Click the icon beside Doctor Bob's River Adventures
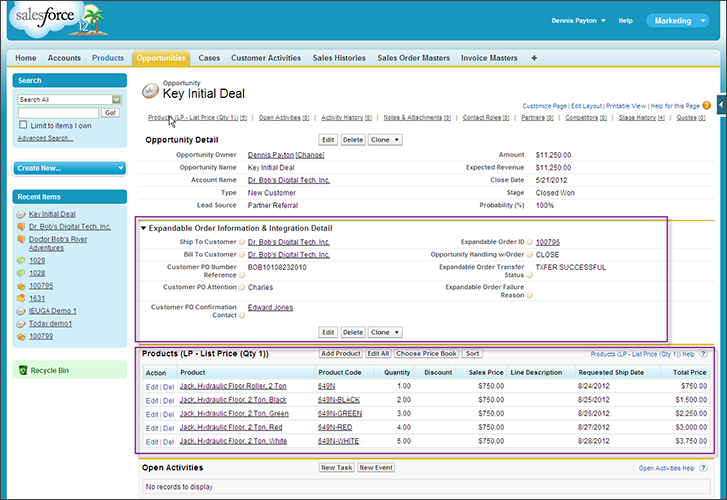This screenshot has width=727, height=500. tap(21, 239)
